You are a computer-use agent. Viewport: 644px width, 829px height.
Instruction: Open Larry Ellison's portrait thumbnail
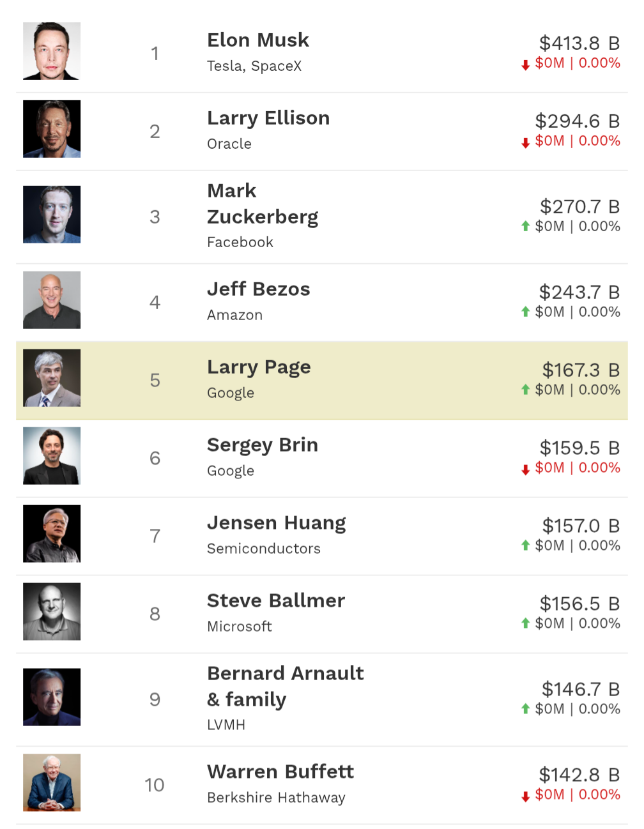52,129
